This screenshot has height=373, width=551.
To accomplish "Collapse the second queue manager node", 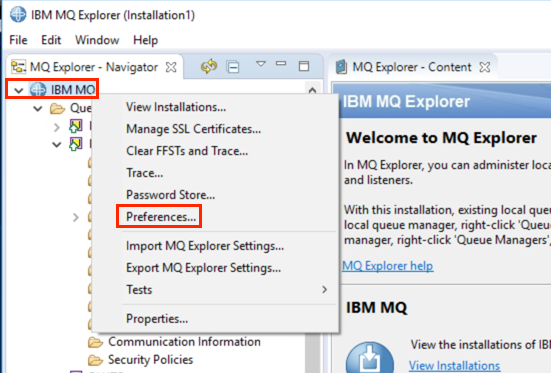I will [x=57, y=145].
